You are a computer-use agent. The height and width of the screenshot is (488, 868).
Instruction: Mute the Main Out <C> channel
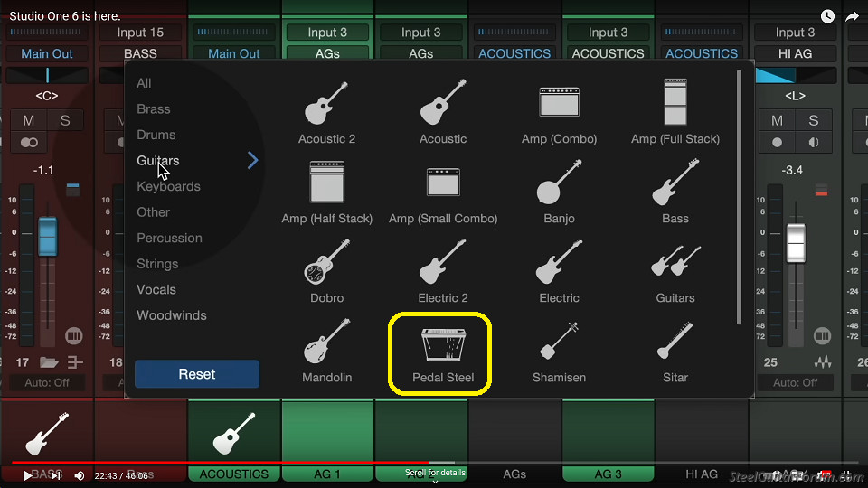29,120
